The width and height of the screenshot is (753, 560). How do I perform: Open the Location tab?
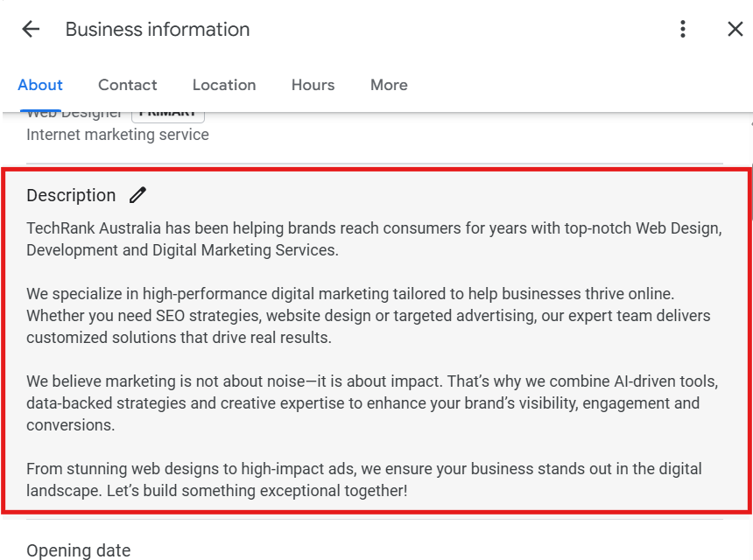coord(224,85)
